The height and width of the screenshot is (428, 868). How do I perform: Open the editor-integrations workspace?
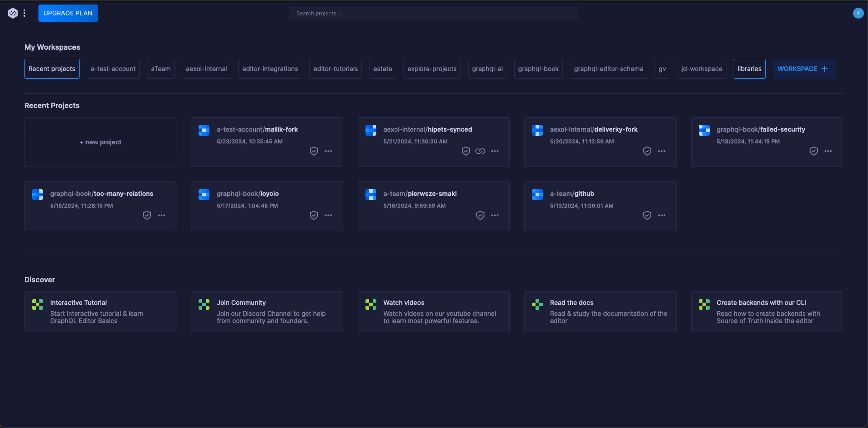[270, 69]
